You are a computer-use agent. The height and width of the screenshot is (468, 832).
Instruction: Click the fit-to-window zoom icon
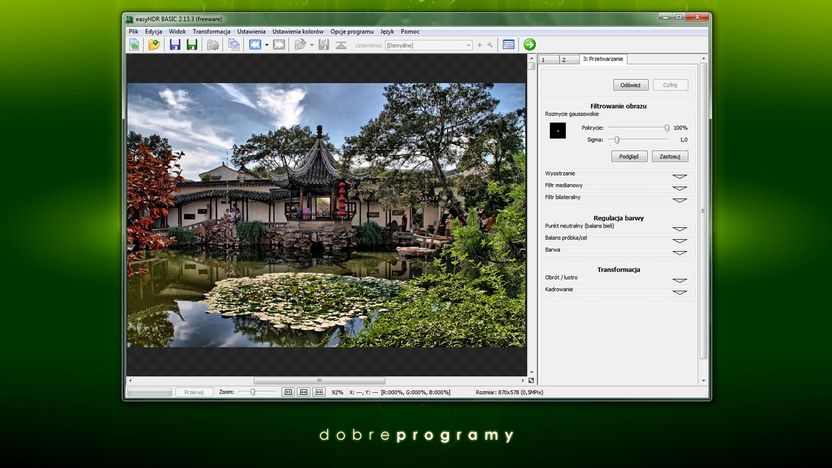point(304,392)
